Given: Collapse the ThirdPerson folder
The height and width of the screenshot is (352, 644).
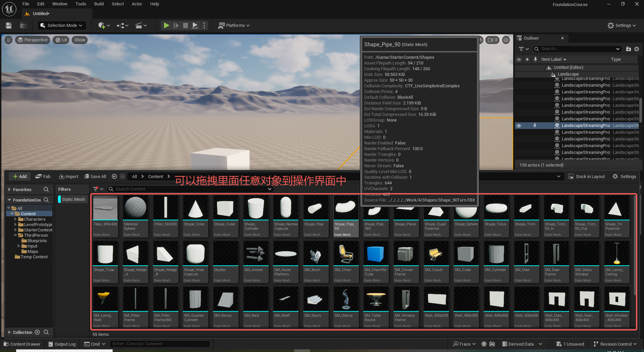Looking at the screenshot, I should pyautogui.click(x=15, y=235).
